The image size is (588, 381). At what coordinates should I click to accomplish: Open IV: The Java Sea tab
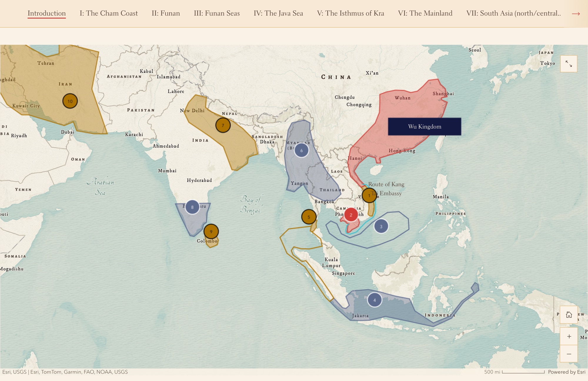(278, 13)
